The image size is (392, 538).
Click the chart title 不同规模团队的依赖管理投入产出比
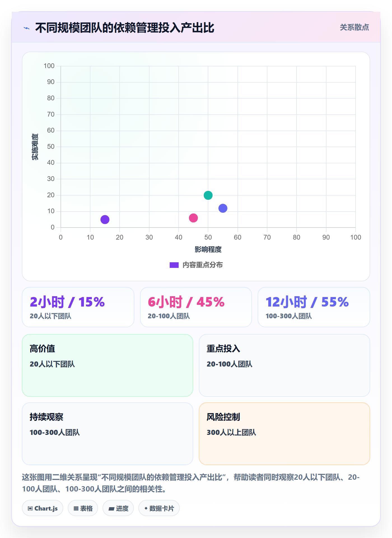(x=125, y=28)
